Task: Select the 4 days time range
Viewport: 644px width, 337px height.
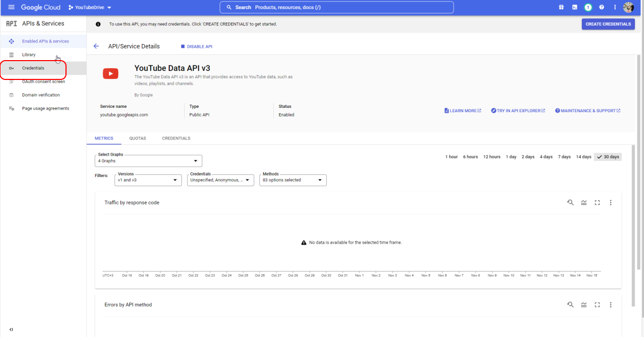Action: 546,157
